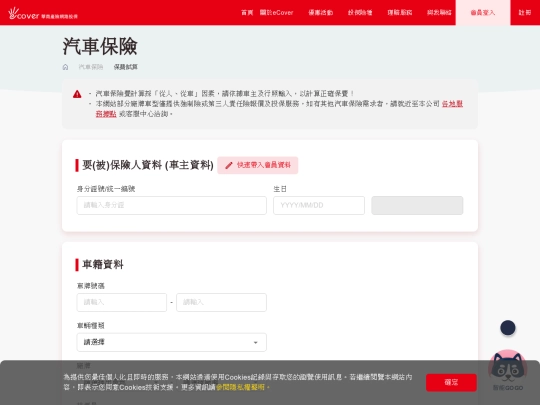540x405 pixels.
Task: Open the 關於eCover menu item
Action: click(x=276, y=13)
